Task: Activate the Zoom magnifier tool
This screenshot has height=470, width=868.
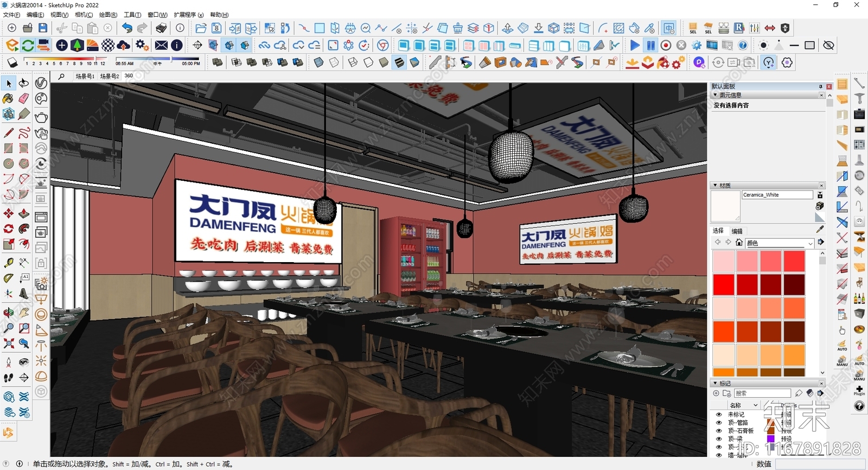Action: [9, 328]
